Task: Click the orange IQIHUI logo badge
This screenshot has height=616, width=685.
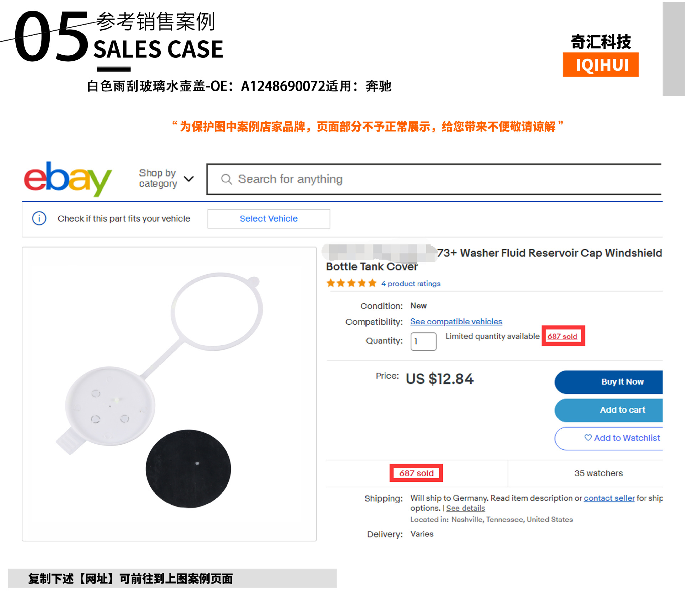Action: (600, 65)
